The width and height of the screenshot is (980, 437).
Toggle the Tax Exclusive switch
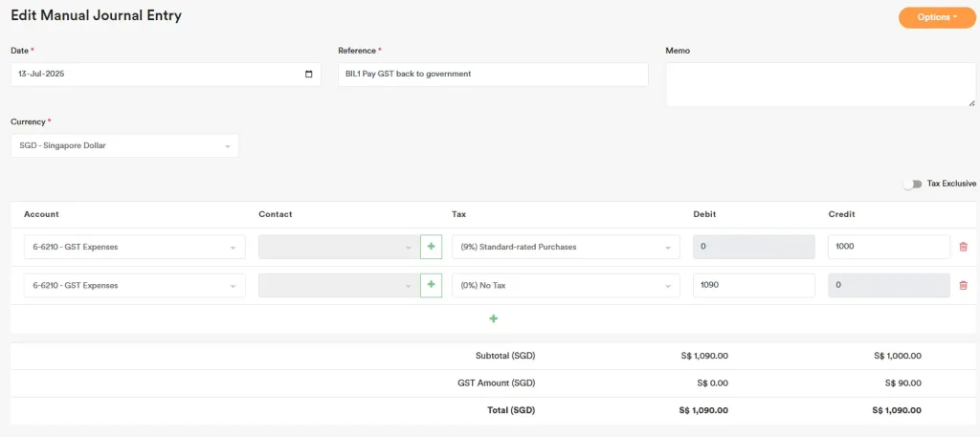[912, 184]
